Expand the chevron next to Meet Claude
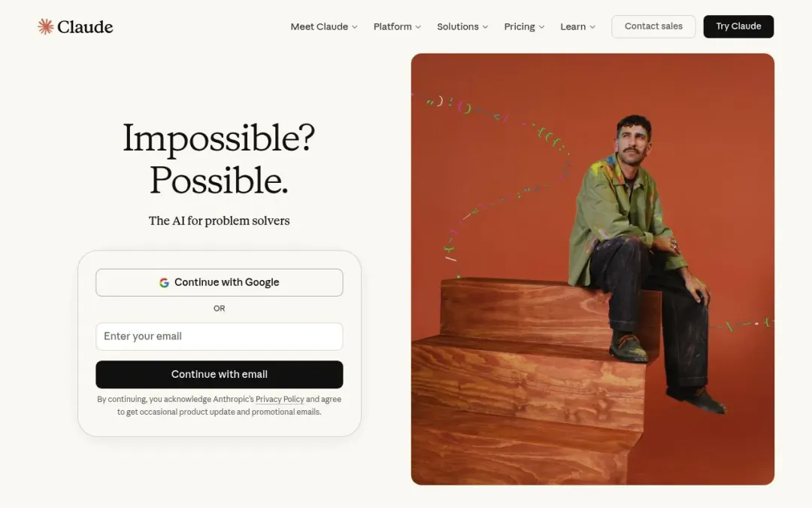812x508 pixels. [355, 27]
